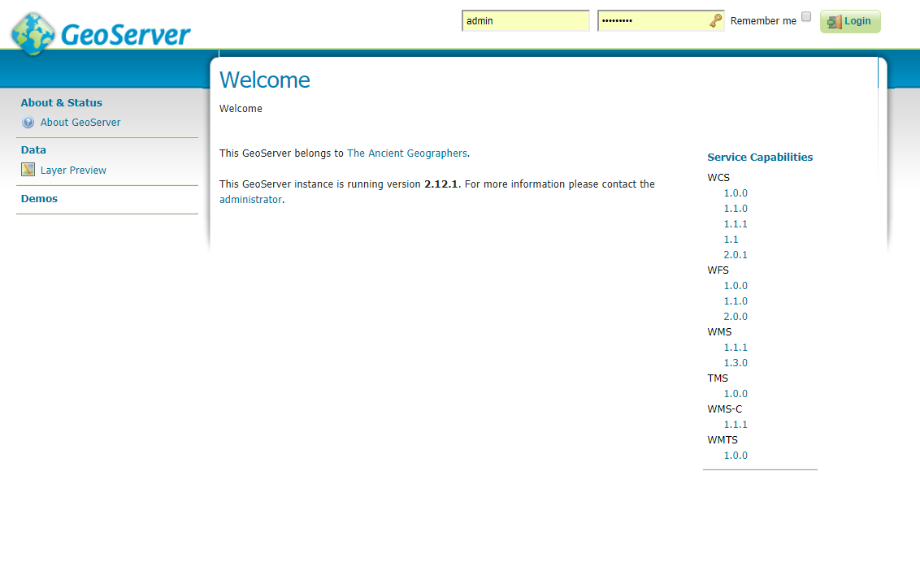Image resolution: width=920 pixels, height=588 pixels.
Task: Open the About GeoServer link
Action: 80,123
